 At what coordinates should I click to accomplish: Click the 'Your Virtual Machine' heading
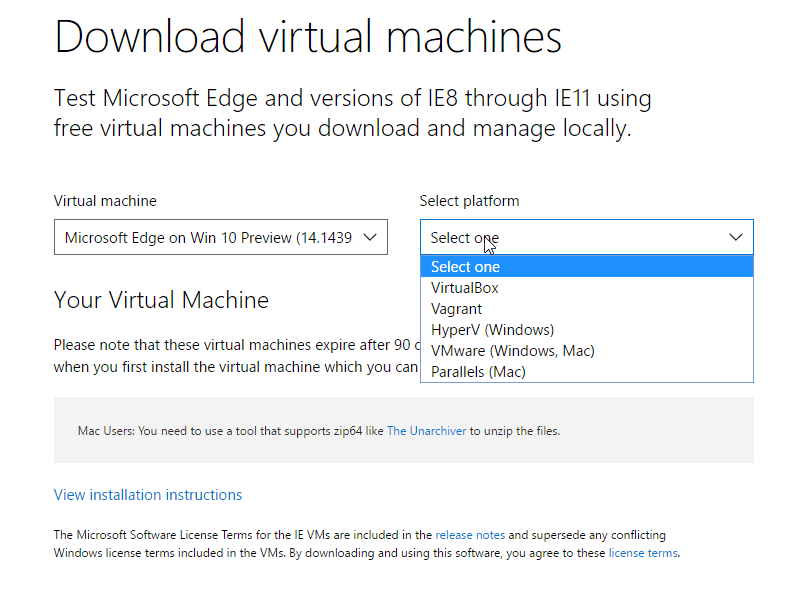point(161,300)
